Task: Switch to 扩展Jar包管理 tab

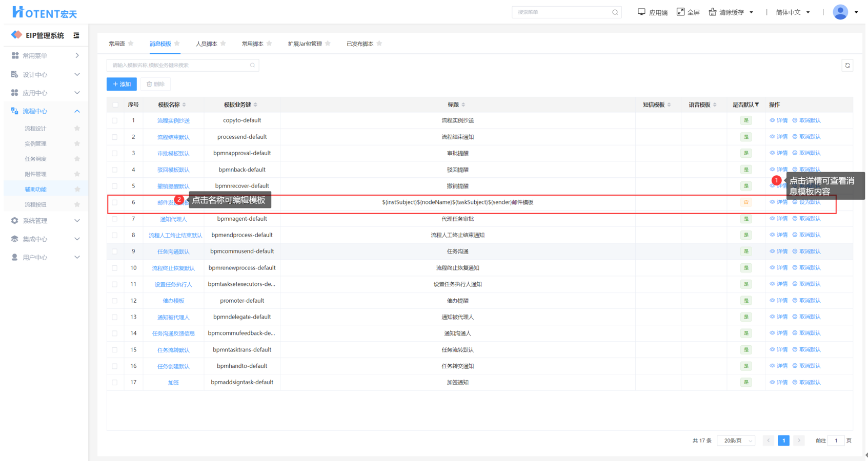Action: click(x=305, y=44)
